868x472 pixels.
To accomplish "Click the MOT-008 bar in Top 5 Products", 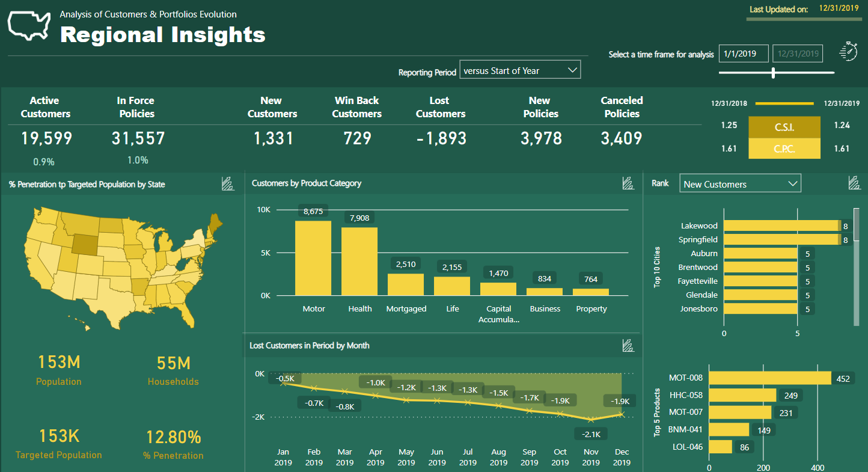I will (x=770, y=378).
